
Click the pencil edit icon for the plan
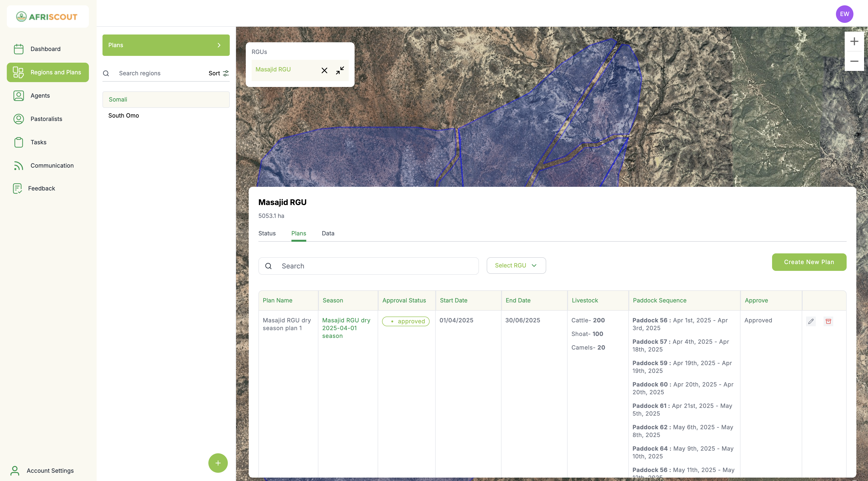(x=811, y=321)
